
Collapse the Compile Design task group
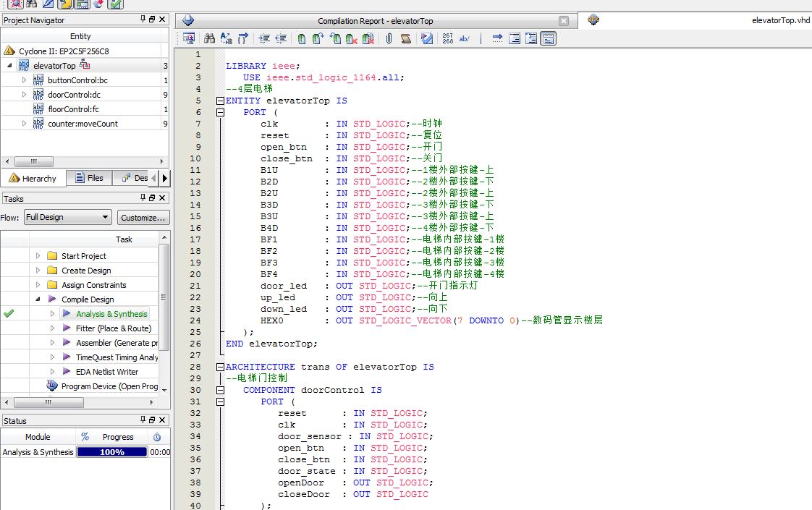[38, 299]
